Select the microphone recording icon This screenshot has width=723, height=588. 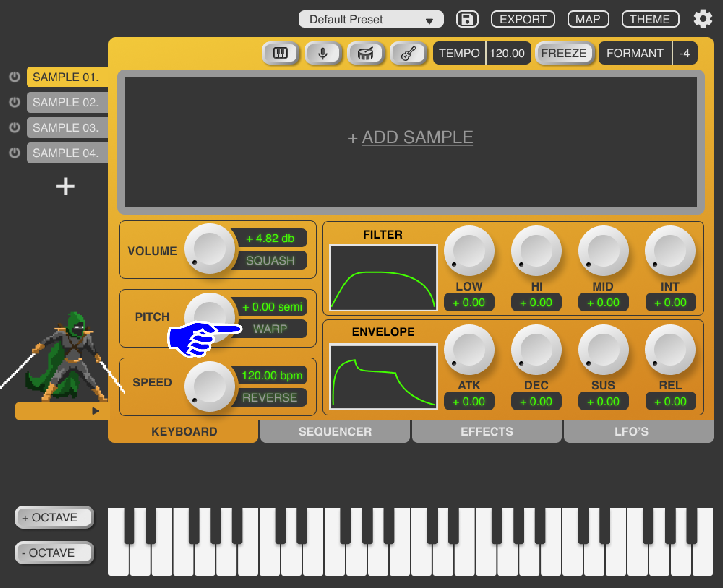pyautogui.click(x=323, y=53)
